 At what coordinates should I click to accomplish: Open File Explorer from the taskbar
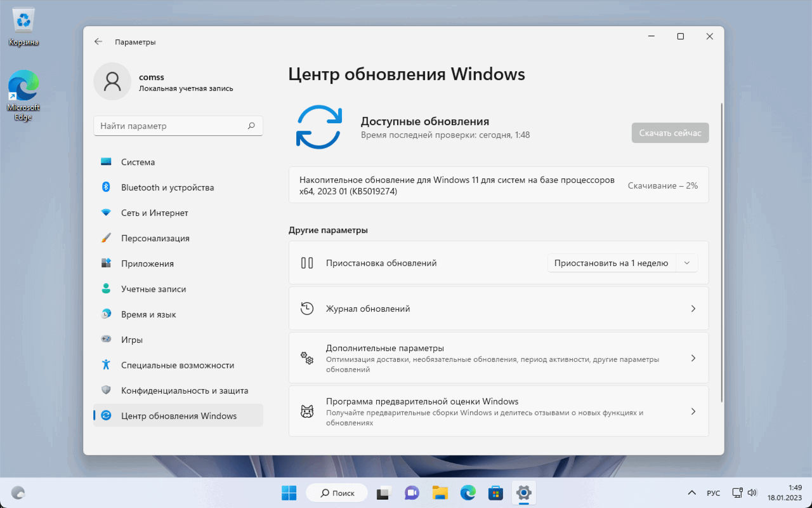coord(440,493)
